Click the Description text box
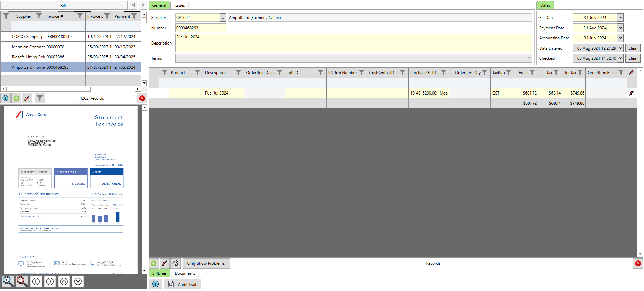Image resolution: width=644 pixels, height=291 pixels. coord(353,43)
